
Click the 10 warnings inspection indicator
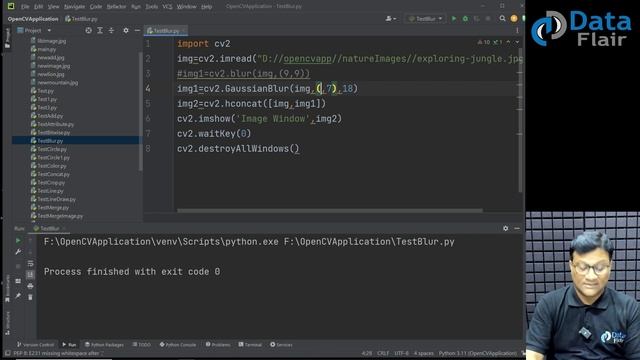pos(484,42)
